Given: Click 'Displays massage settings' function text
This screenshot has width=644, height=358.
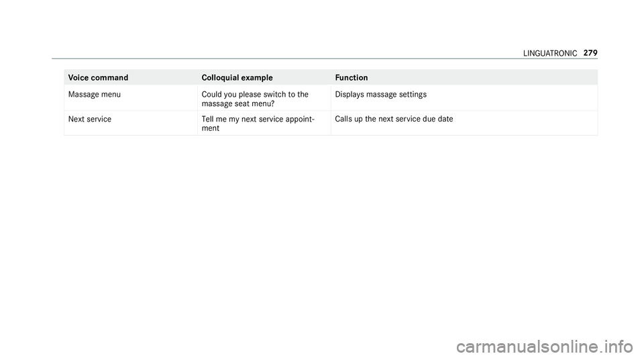Looking at the screenshot, I should coord(381,95).
